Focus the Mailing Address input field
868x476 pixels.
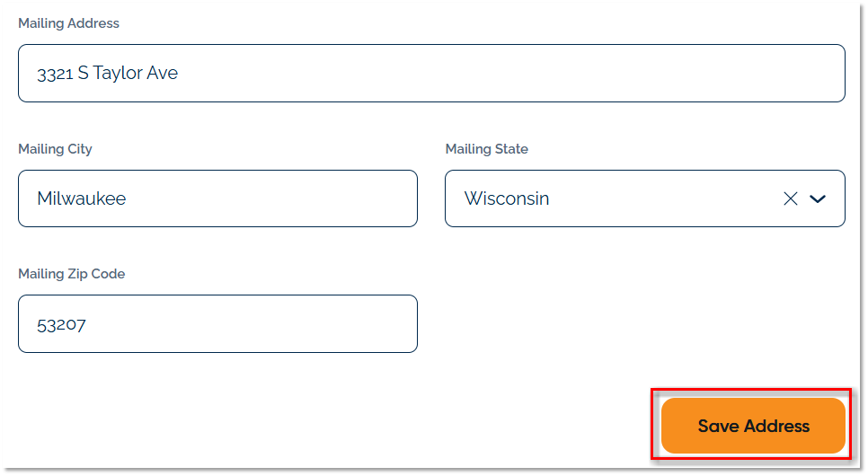pos(431,73)
